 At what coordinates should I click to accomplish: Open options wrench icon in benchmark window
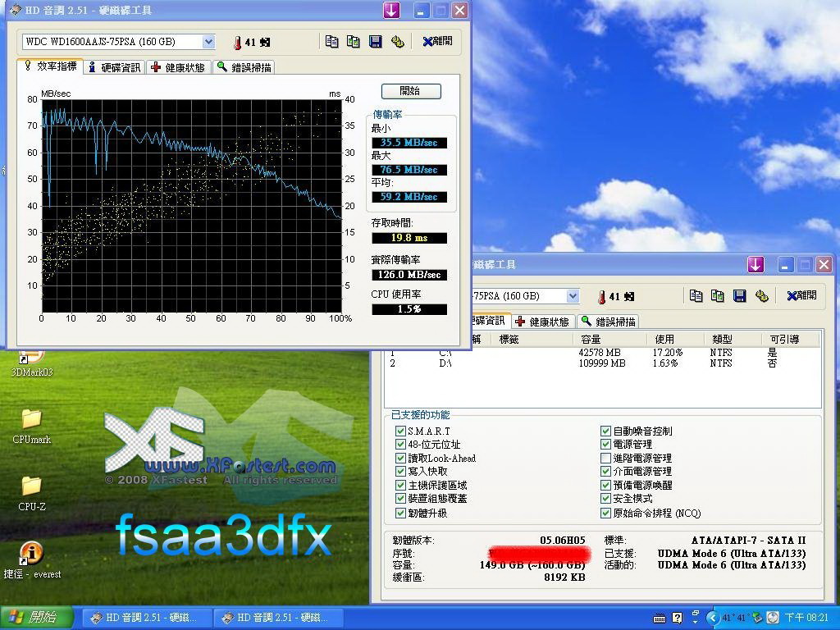pos(398,42)
